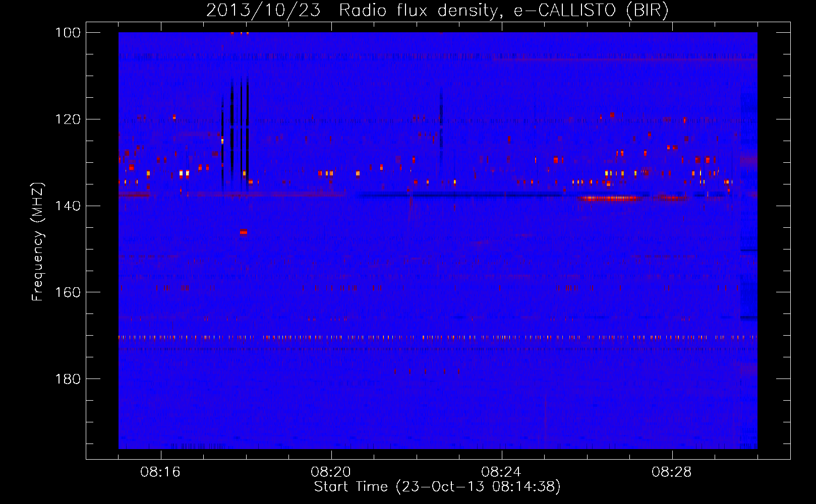This screenshot has width=816, height=504.
Task: Click the 08:16 time tick label
Action: [160, 472]
